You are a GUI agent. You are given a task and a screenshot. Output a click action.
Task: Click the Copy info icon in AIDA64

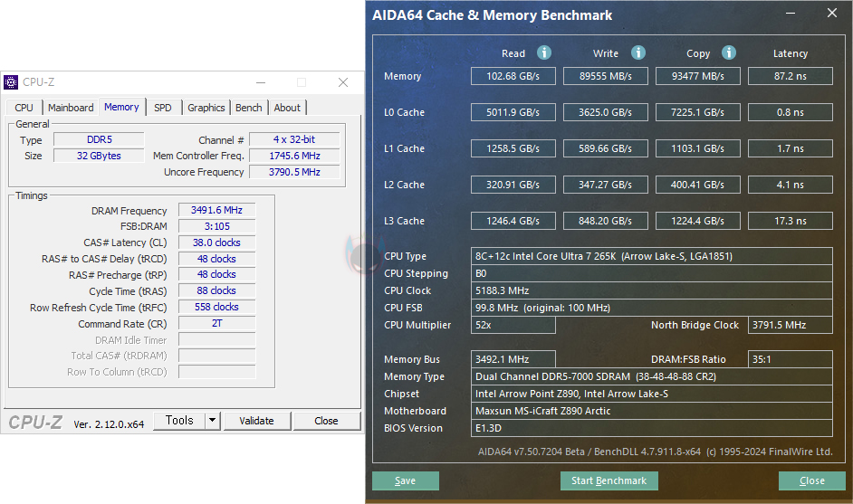coord(729,52)
